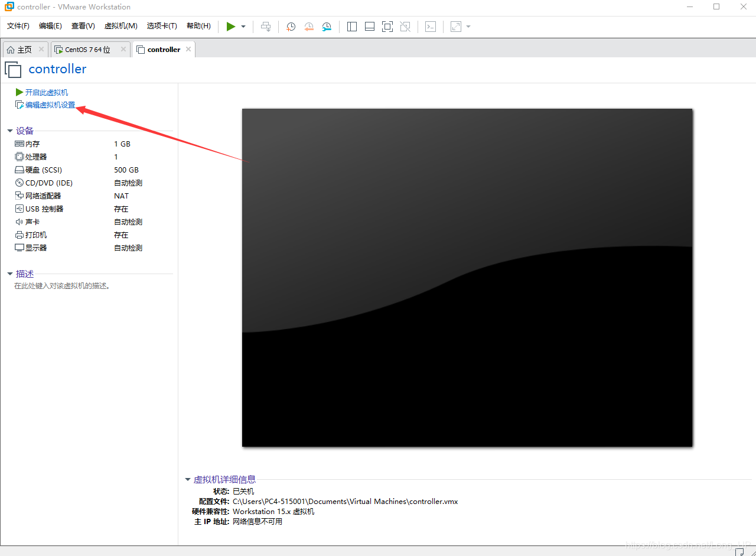The width and height of the screenshot is (756, 556).
Task: Click the 处理器 processor device icon
Action: pos(19,157)
